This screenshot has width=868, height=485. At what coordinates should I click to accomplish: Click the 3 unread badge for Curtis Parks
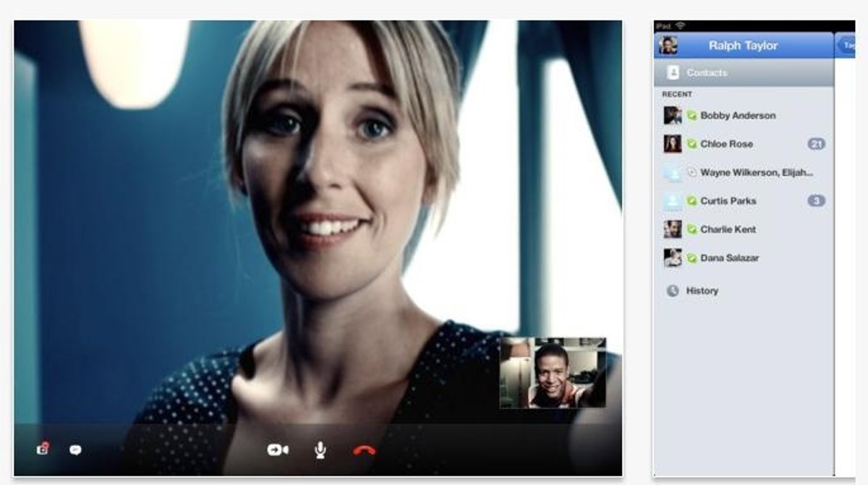816,201
